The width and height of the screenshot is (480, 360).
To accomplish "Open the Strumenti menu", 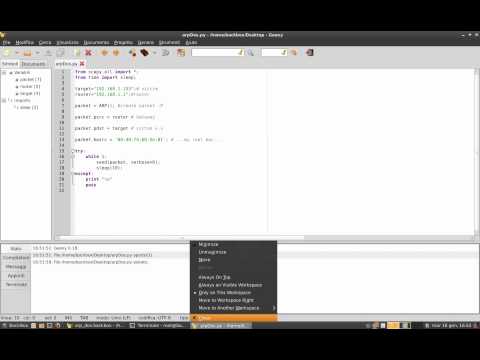I will point(169,42).
